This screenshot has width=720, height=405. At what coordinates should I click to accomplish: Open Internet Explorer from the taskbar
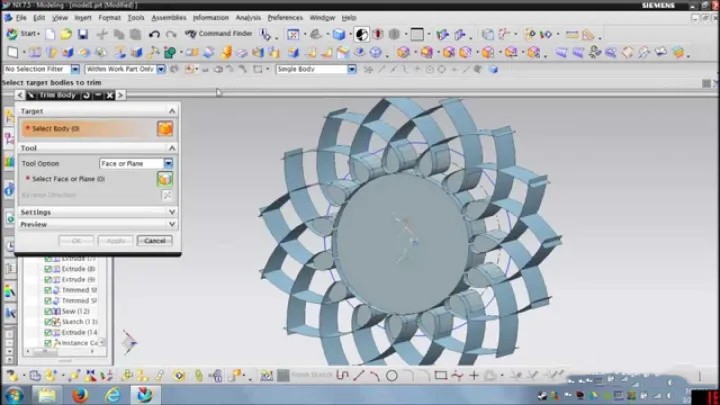coord(112,394)
